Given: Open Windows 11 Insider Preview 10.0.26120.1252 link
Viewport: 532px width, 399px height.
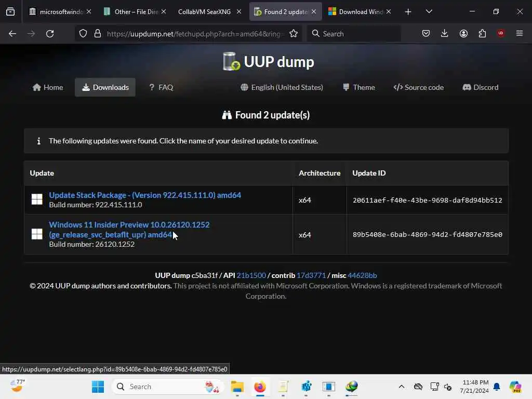Looking at the screenshot, I should pyautogui.click(x=129, y=230).
